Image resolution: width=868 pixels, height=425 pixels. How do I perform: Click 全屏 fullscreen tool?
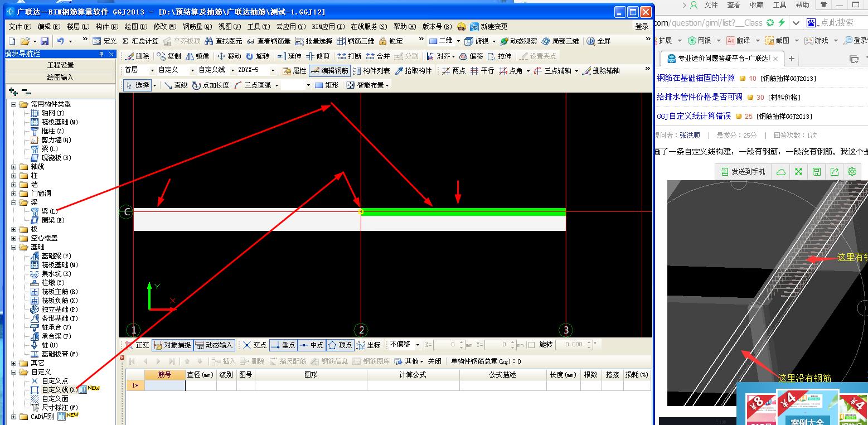tap(599, 41)
